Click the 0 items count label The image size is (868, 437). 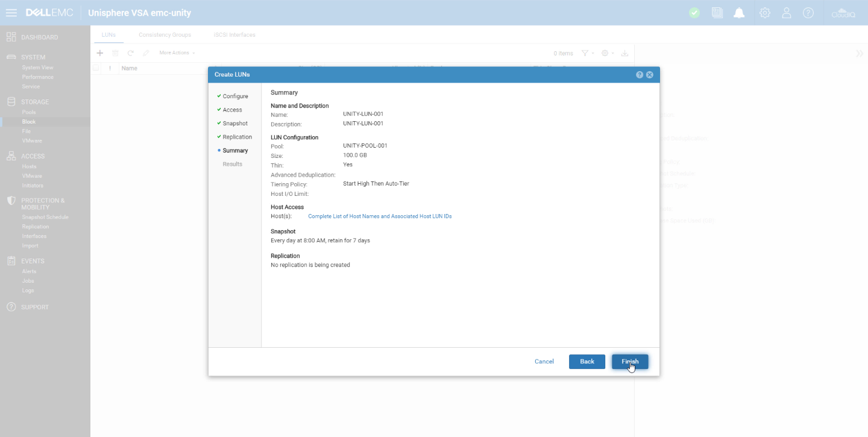(x=564, y=54)
